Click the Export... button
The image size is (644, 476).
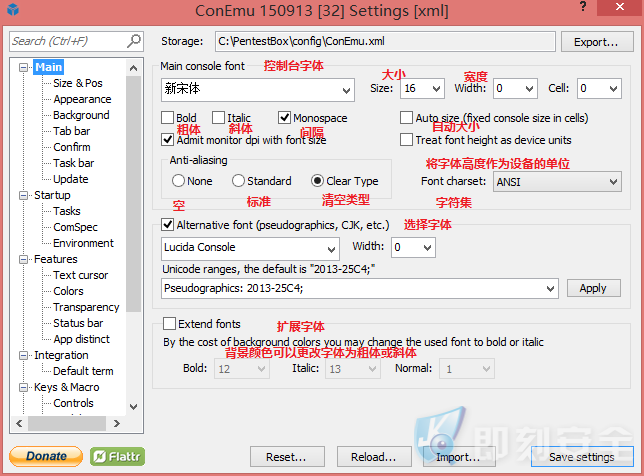(597, 42)
